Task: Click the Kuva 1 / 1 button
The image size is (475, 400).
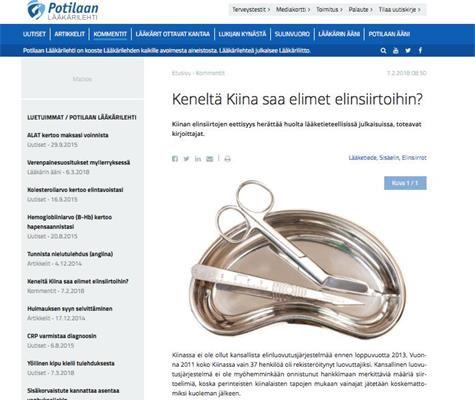Action: 405,183
